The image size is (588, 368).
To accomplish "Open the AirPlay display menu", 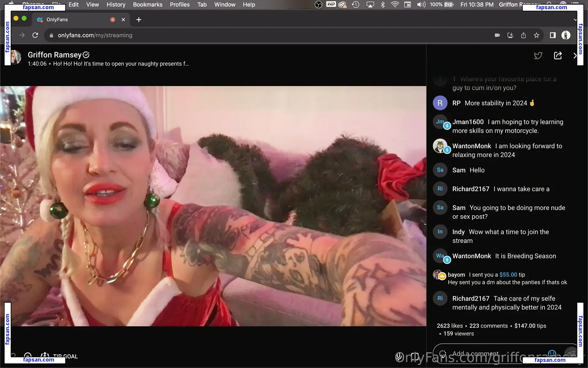I will pos(370,5).
